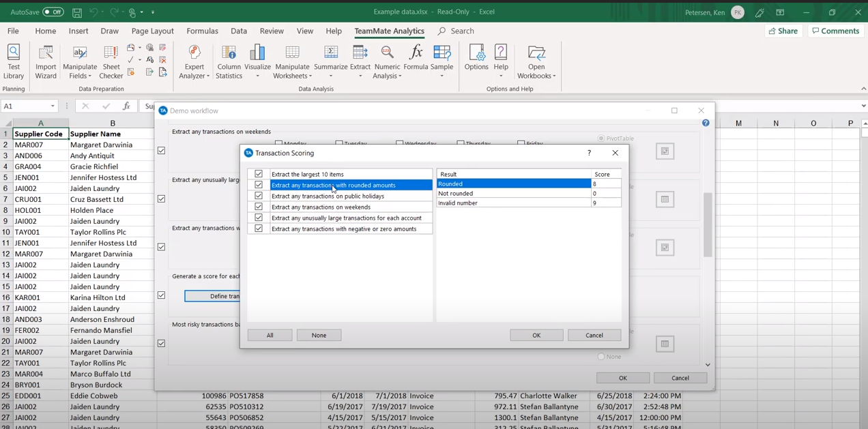Open the Name Box dropdown arrow
Image resolution: width=868 pixels, height=429 pixels.
pyautogui.click(x=53, y=106)
